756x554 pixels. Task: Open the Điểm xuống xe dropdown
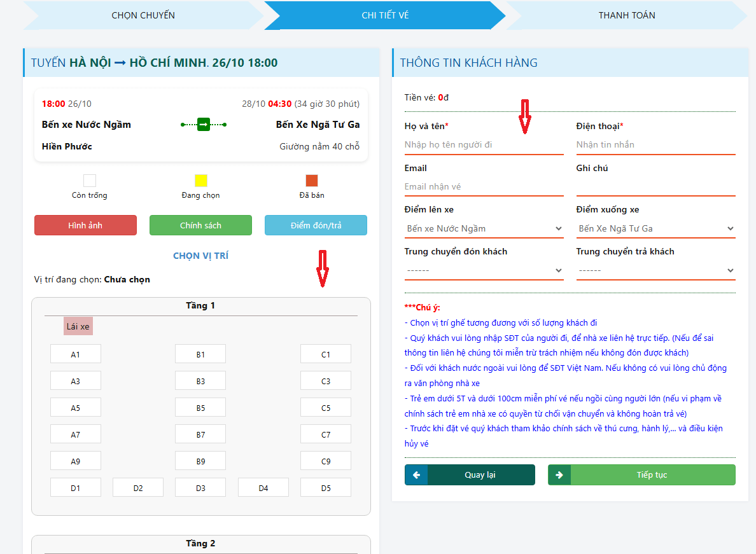pyautogui.click(x=655, y=228)
